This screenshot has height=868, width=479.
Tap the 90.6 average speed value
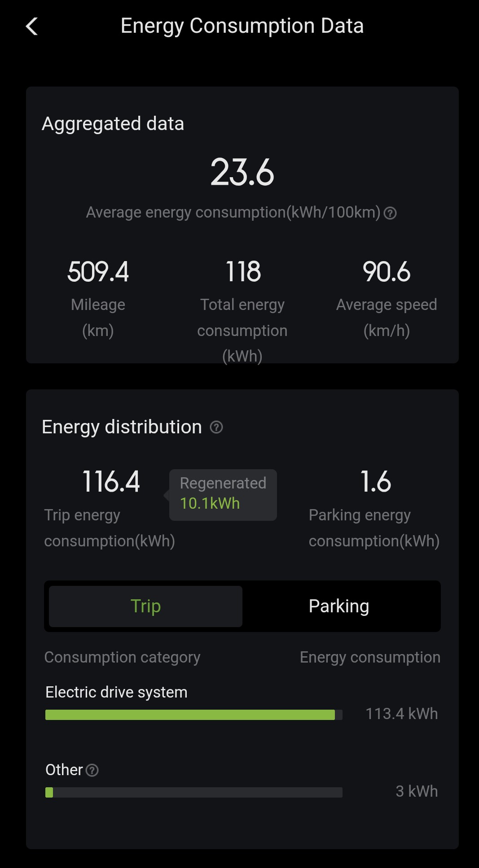tap(387, 272)
